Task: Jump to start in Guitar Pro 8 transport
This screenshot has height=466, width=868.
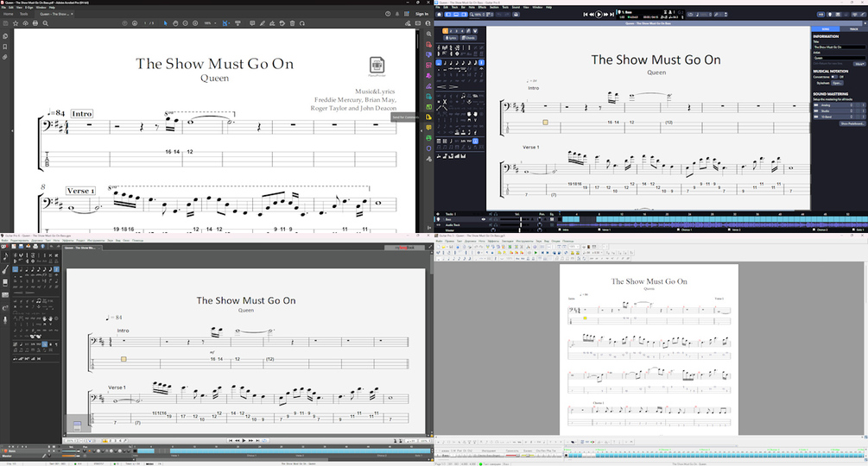Action: click(x=586, y=15)
